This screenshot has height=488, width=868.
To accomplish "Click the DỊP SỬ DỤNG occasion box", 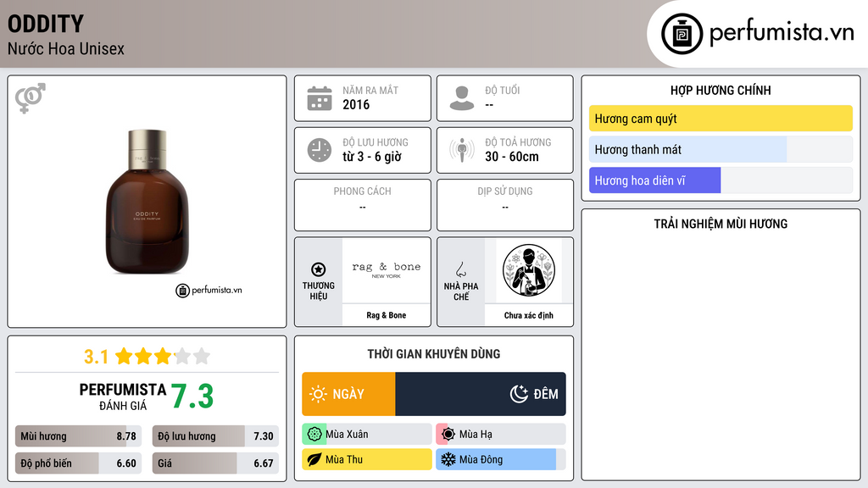I will [505, 205].
